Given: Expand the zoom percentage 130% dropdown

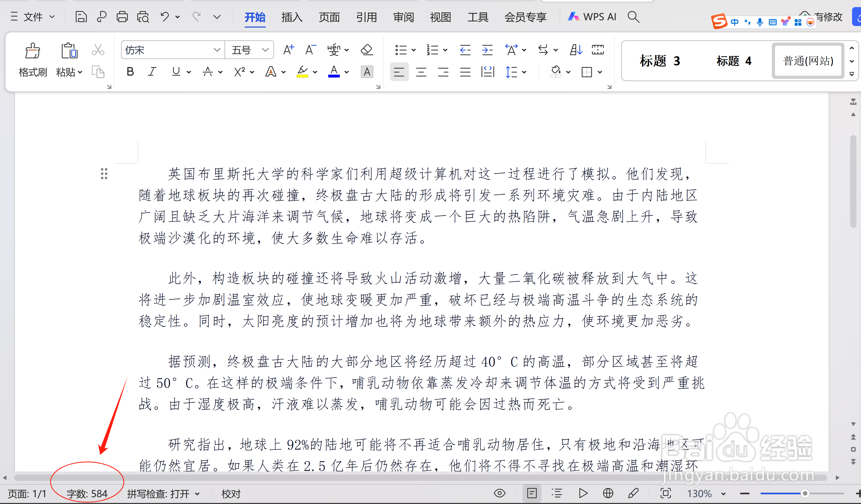Looking at the screenshot, I should click(723, 494).
